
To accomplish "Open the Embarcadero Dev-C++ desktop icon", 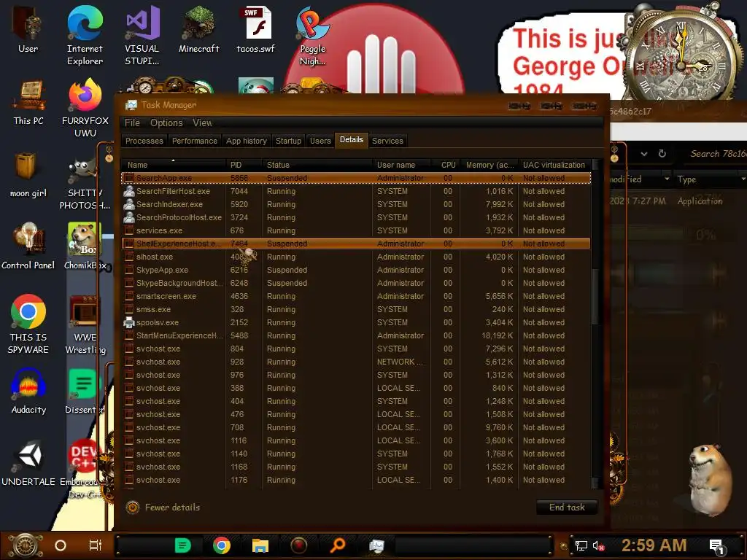I will point(83,469).
